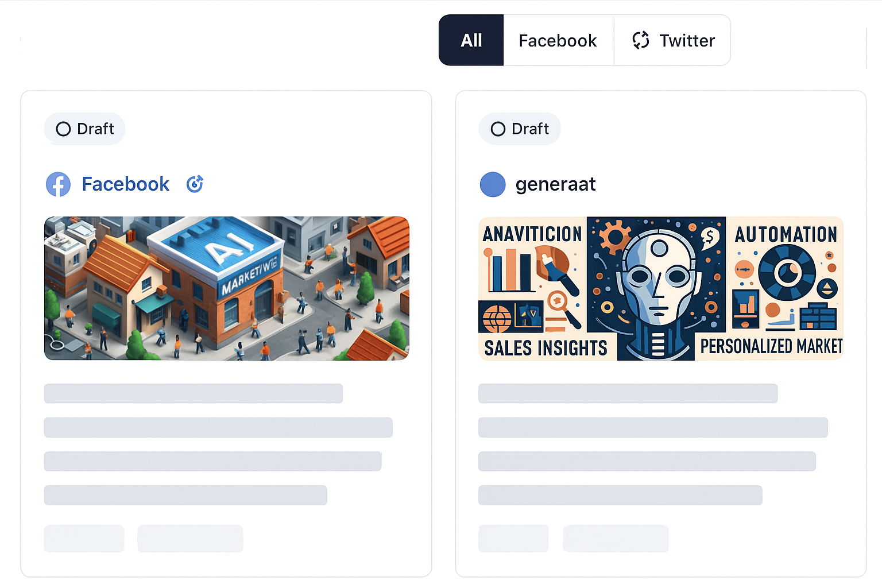Click second placeholder button under generaat card
Screen dimensions: 882x588
click(616, 539)
